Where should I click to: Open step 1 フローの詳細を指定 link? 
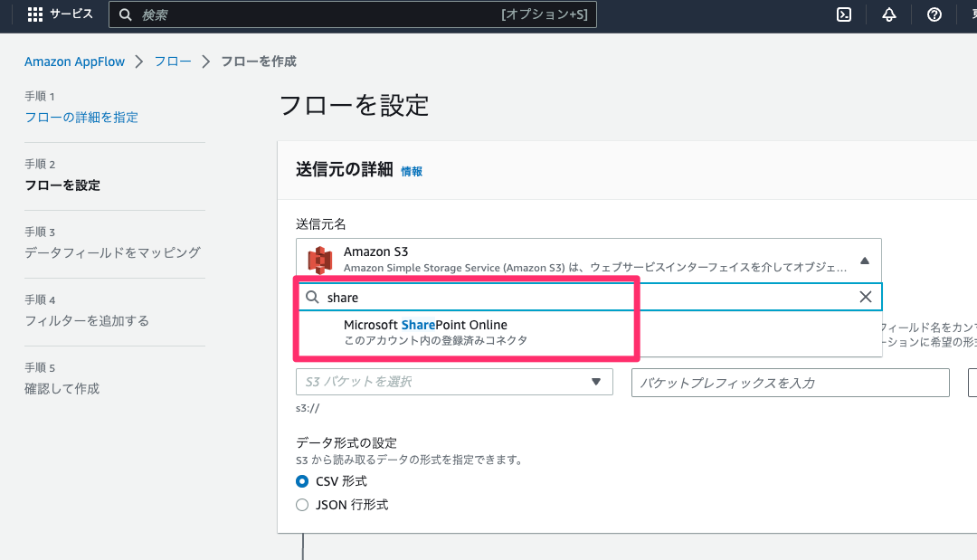81,117
